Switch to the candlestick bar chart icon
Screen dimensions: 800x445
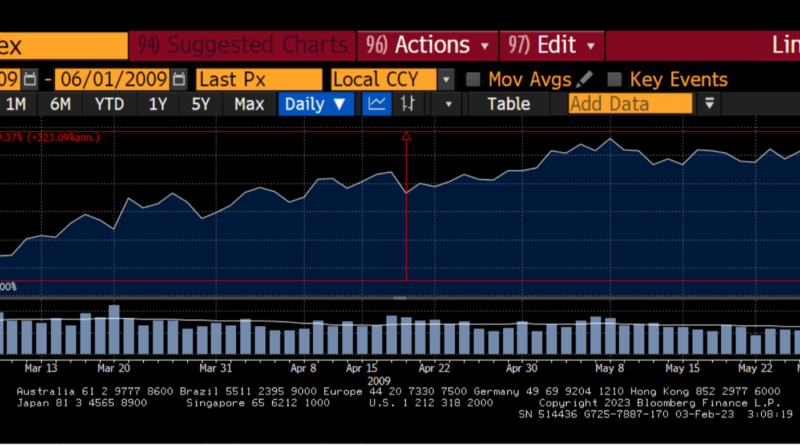pos(407,104)
